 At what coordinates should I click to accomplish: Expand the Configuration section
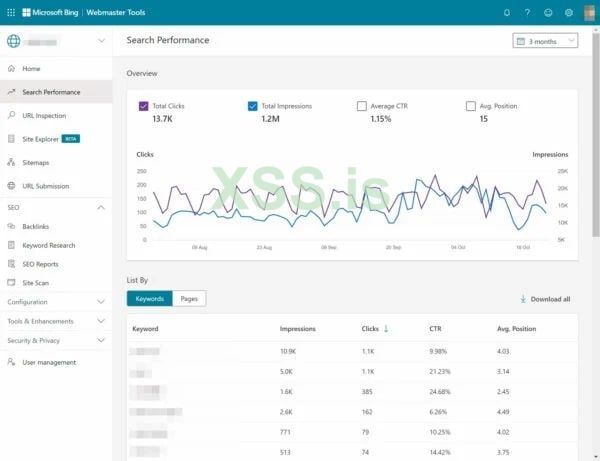[56, 302]
